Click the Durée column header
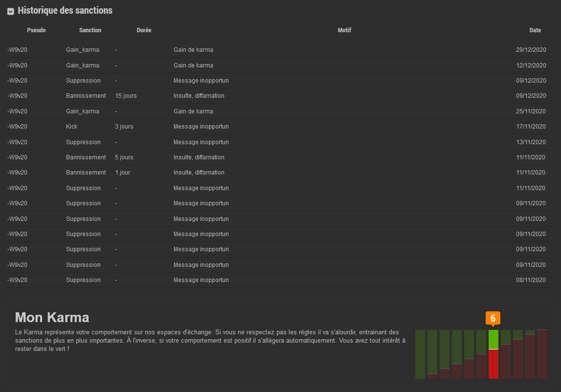Viewport: 561px width, 392px height. 144,30
